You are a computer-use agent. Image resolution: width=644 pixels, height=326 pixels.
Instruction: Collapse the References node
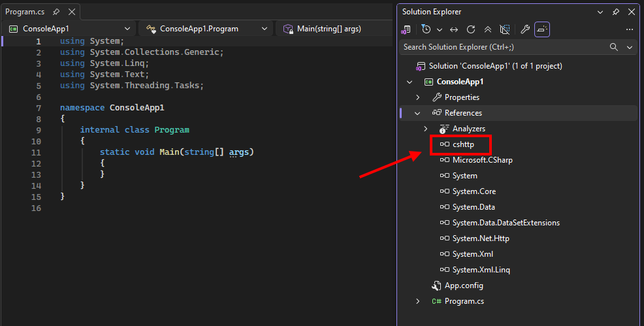point(417,113)
